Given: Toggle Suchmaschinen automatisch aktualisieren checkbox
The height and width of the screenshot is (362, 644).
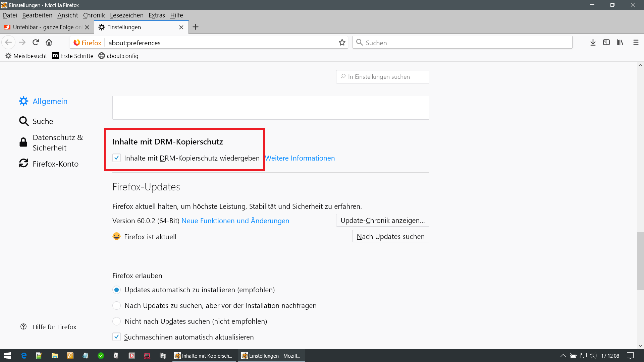Looking at the screenshot, I should pyautogui.click(x=116, y=337).
